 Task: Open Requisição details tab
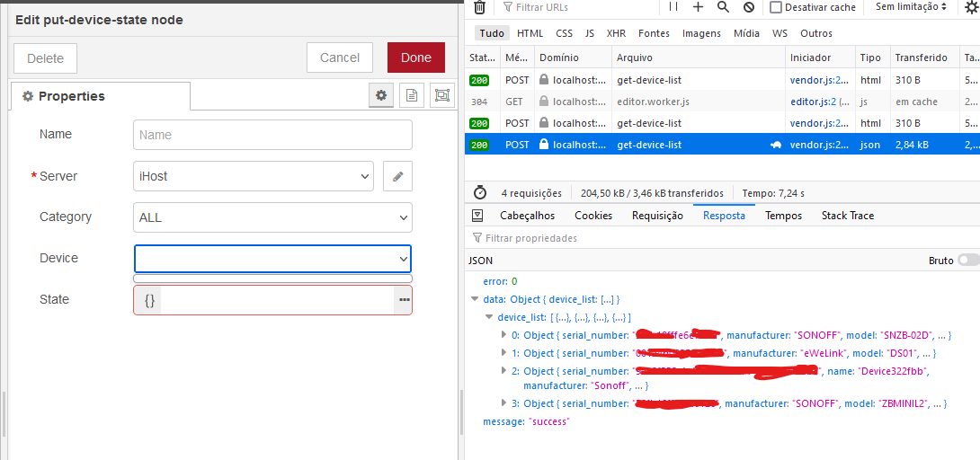[657, 216]
